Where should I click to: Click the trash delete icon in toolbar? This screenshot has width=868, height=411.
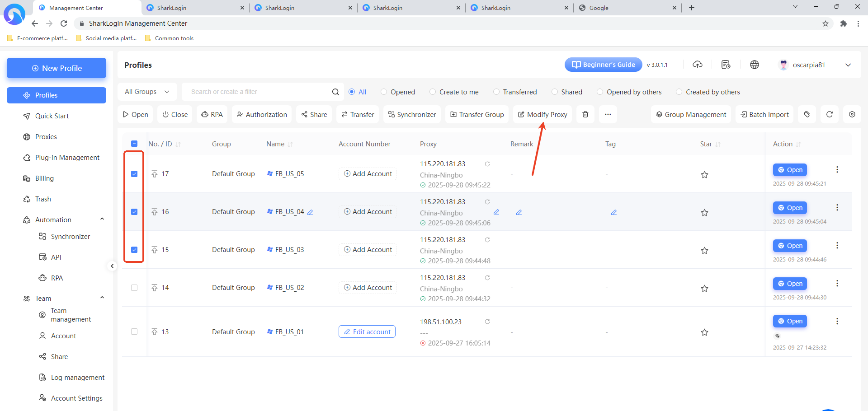click(x=585, y=115)
